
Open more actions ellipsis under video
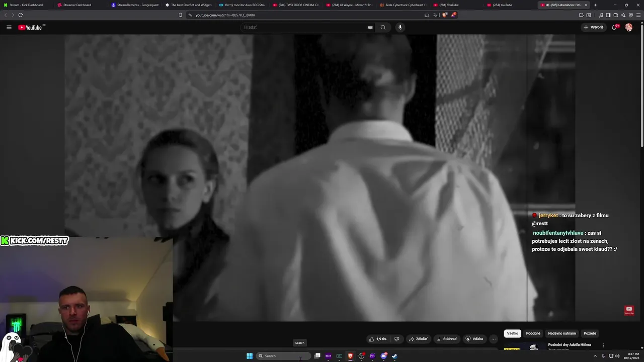[x=494, y=339]
